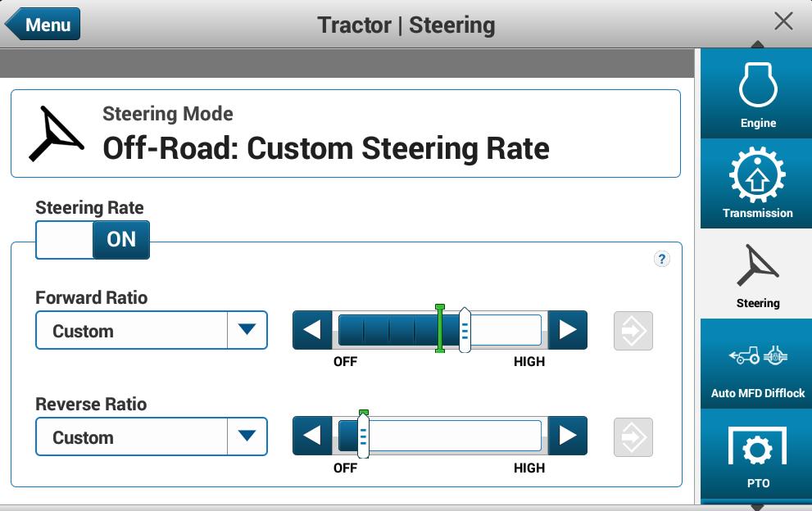Screen dimensions: 812x511
Task: Go back with the Menu button
Action: 43,25
